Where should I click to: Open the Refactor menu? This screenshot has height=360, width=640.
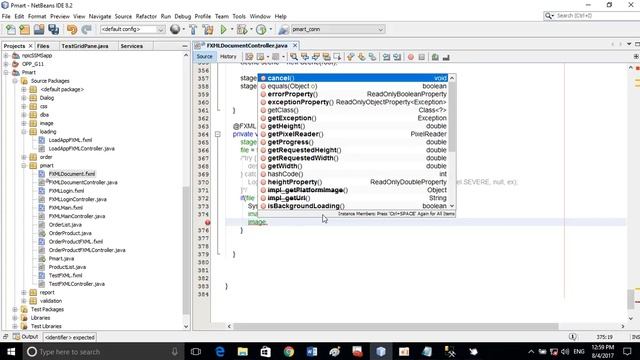tap(146, 16)
